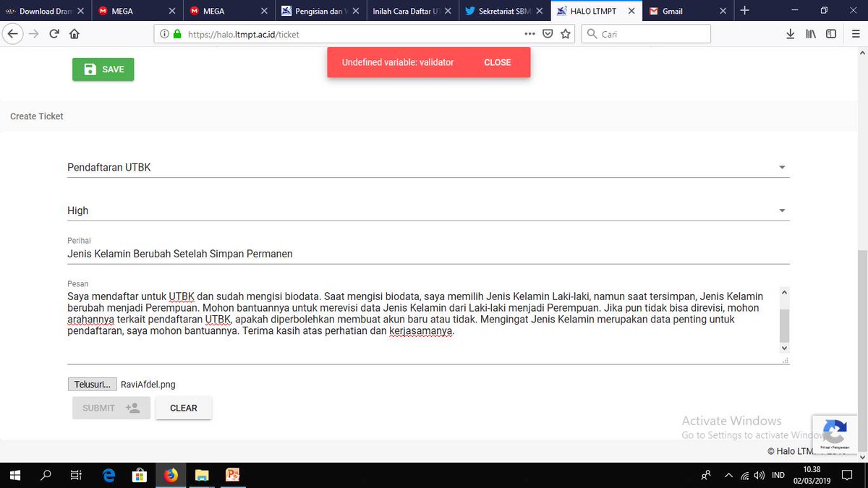Open a new tab with the plus icon
Viewport: 868px width, 488px height.
744,10
